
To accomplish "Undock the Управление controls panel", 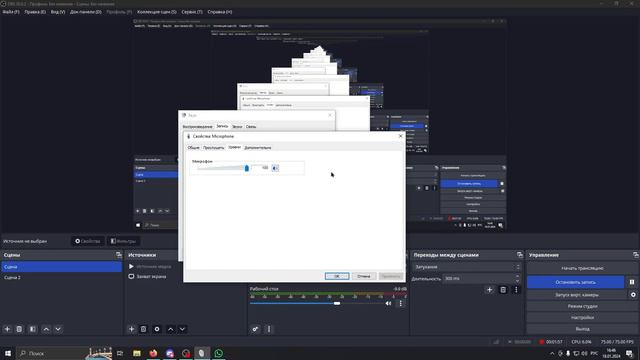I will pyautogui.click(x=636, y=255).
